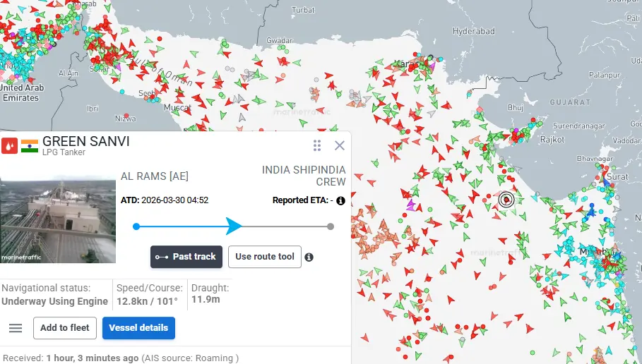Click the Palanpur label on map
Screen dimensions: 642x364
(605, 75)
